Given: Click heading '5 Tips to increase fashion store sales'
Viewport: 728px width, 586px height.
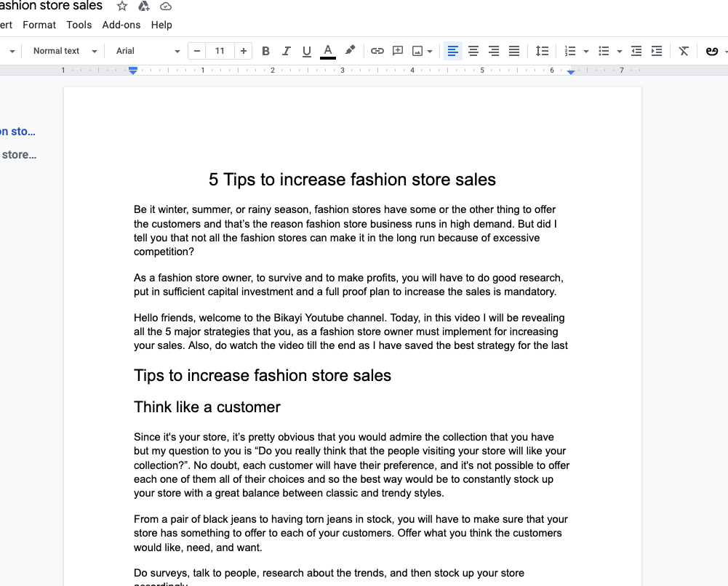Looking at the screenshot, I should (353, 180).
